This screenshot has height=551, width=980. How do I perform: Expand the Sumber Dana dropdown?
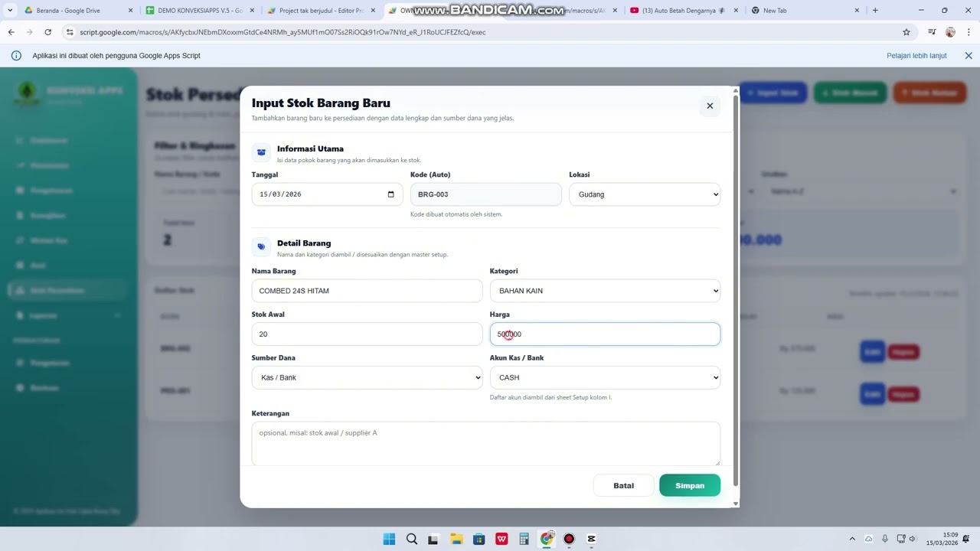[x=367, y=377]
